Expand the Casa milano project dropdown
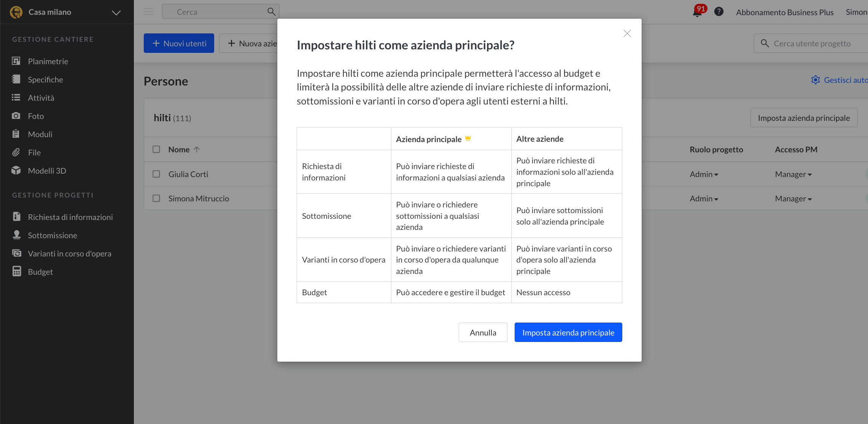This screenshot has height=424, width=868. click(x=116, y=13)
